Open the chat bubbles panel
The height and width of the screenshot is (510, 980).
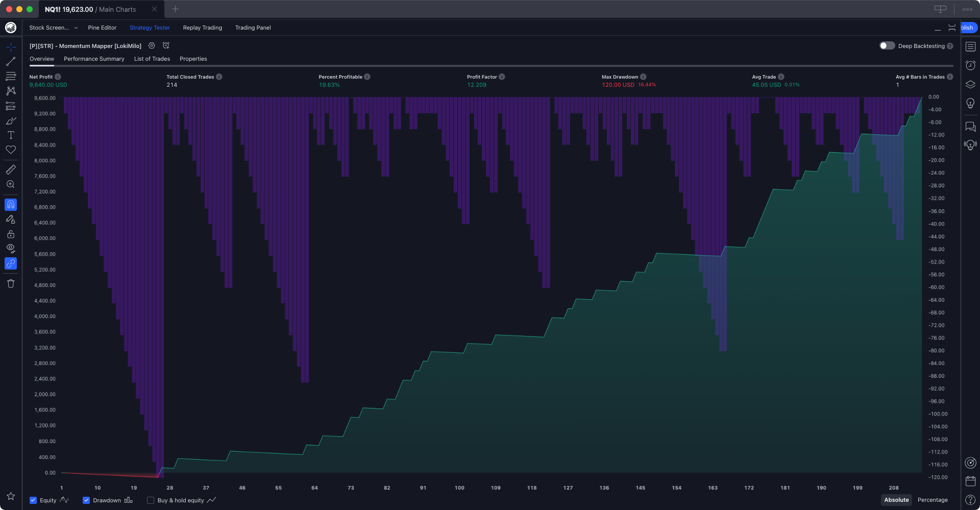970,126
